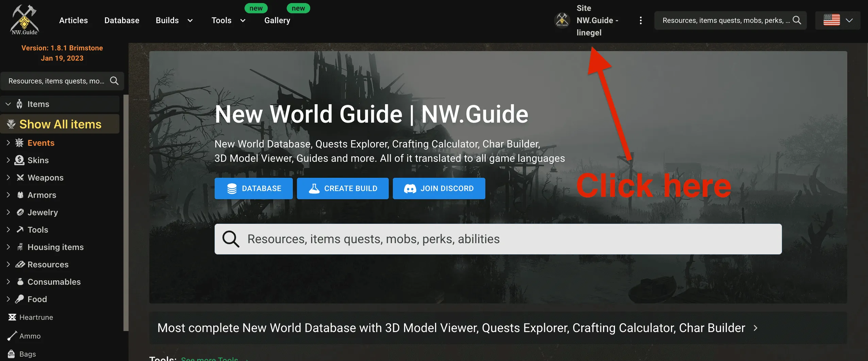
Task: Expand the Housing items chevron
Action: coord(8,247)
